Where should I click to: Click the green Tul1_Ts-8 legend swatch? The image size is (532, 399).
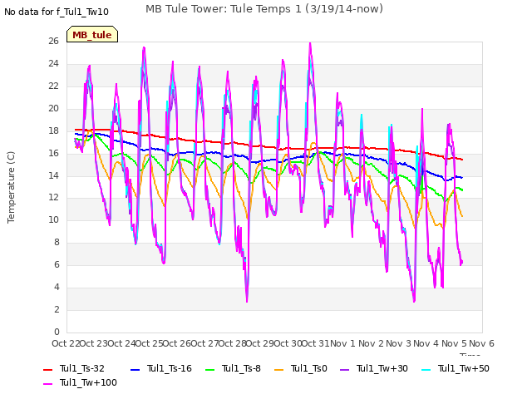point(210,369)
